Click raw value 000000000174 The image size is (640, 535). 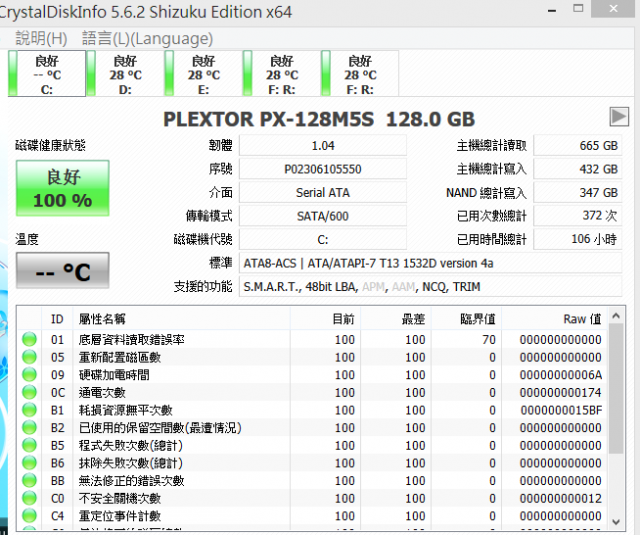pos(560,392)
